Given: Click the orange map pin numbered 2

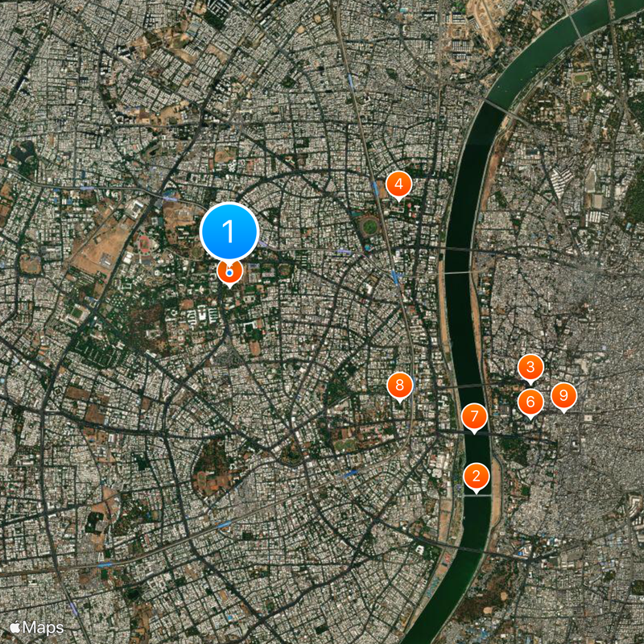Looking at the screenshot, I should pos(476,477).
